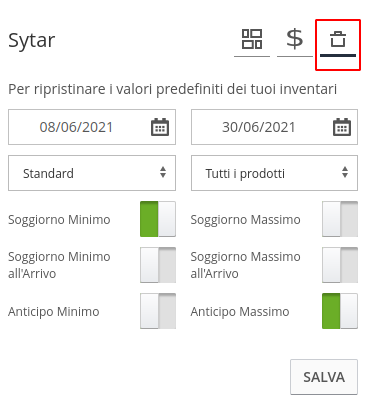
Task: Click the Sytar title text
Action: tap(32, 41)
